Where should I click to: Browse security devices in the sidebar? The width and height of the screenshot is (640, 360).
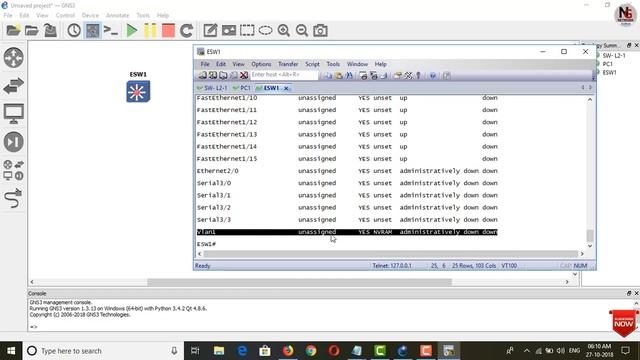pos(13,142)
